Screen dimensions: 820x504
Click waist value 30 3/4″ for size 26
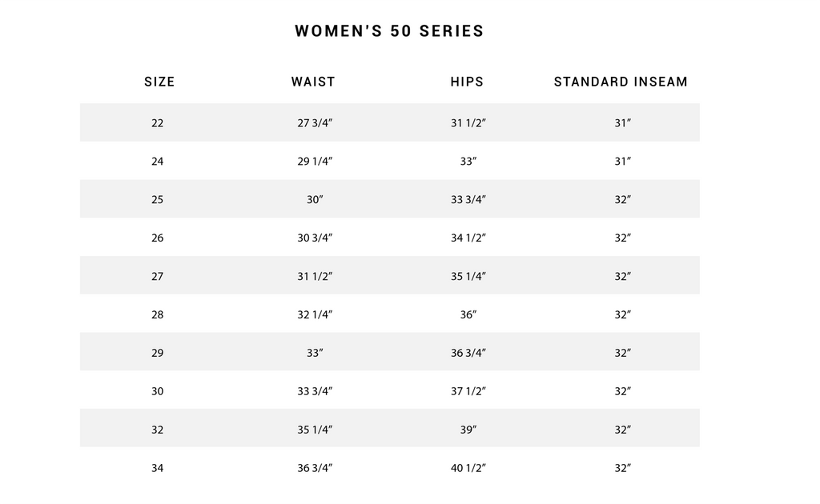click(315, 238)
